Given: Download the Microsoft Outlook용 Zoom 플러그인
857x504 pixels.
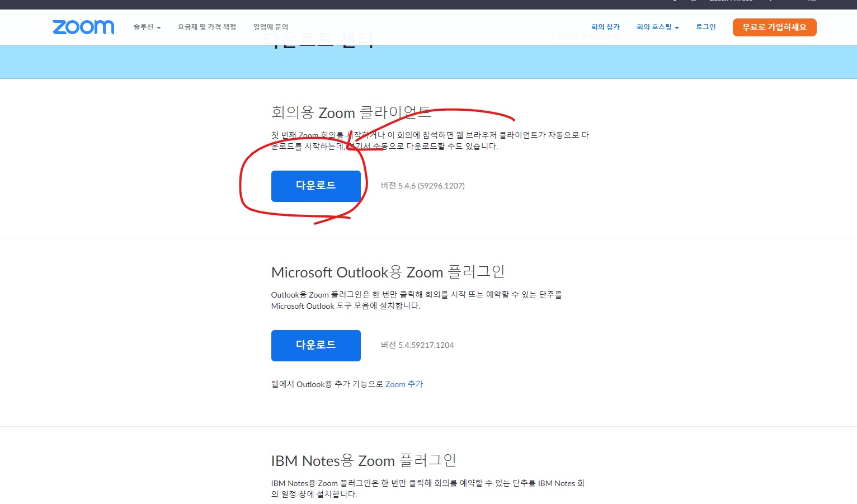Looking at the screenshot, I should [316, 346].
